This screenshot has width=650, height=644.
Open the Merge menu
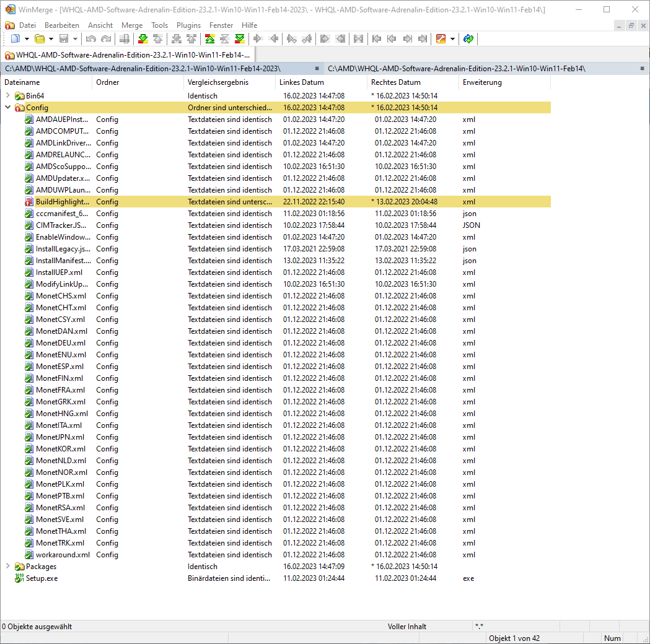[132, 25]
